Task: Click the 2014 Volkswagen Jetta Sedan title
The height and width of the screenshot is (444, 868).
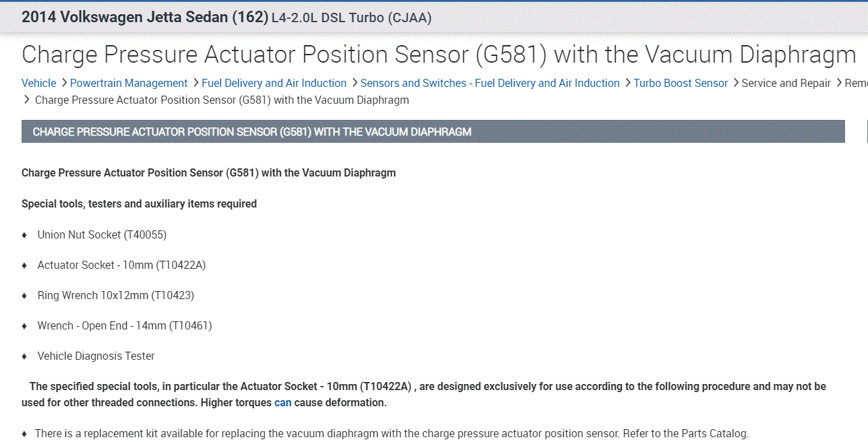Action: point(145,18)
